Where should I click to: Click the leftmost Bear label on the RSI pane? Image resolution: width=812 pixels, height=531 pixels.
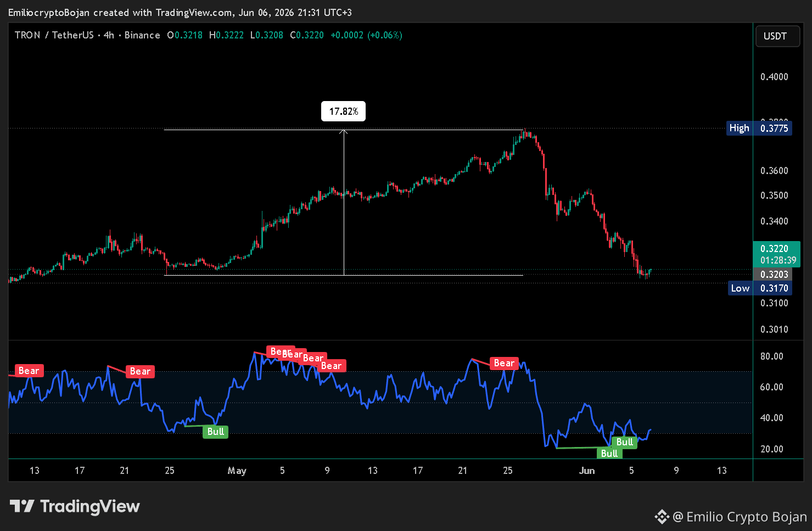(29, 371)
